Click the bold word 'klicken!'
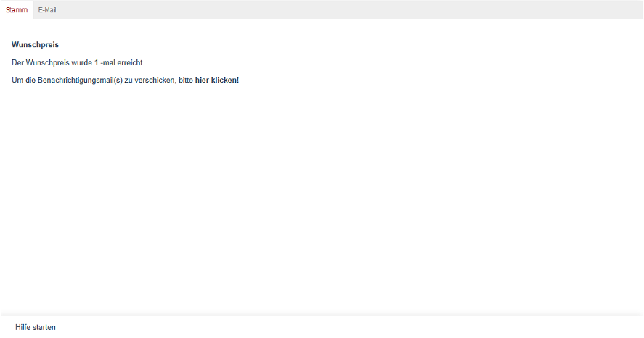 pos(225,81)
